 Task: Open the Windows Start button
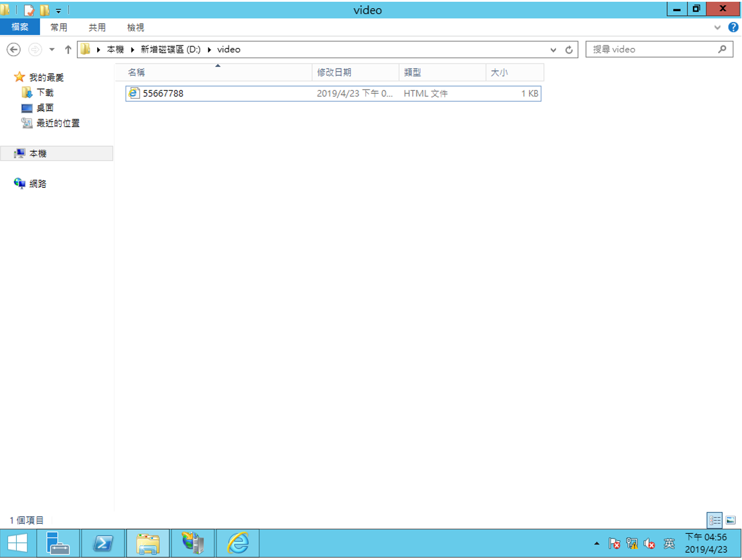point(17,544)
